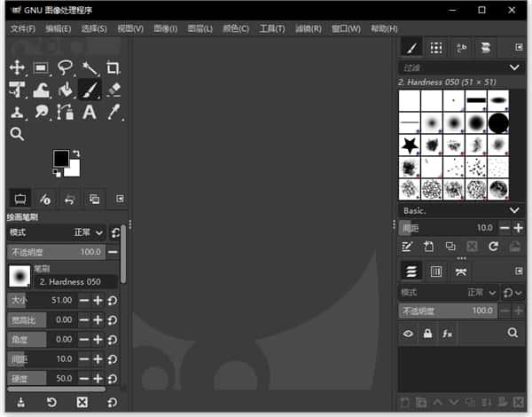This screenshot has width=532, height=417.
Task: Expand the Basic. brush tag dropdown
Action: (x=514, y=210)
